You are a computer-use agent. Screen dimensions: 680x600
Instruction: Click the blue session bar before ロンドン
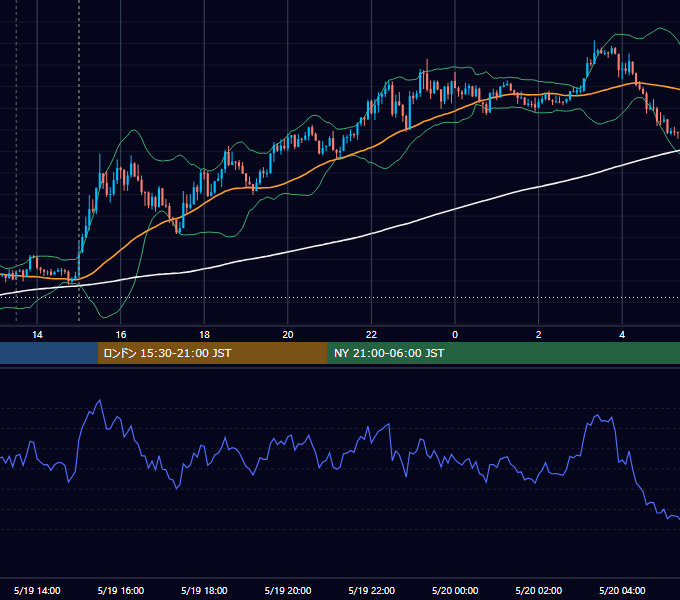(49, 353)
